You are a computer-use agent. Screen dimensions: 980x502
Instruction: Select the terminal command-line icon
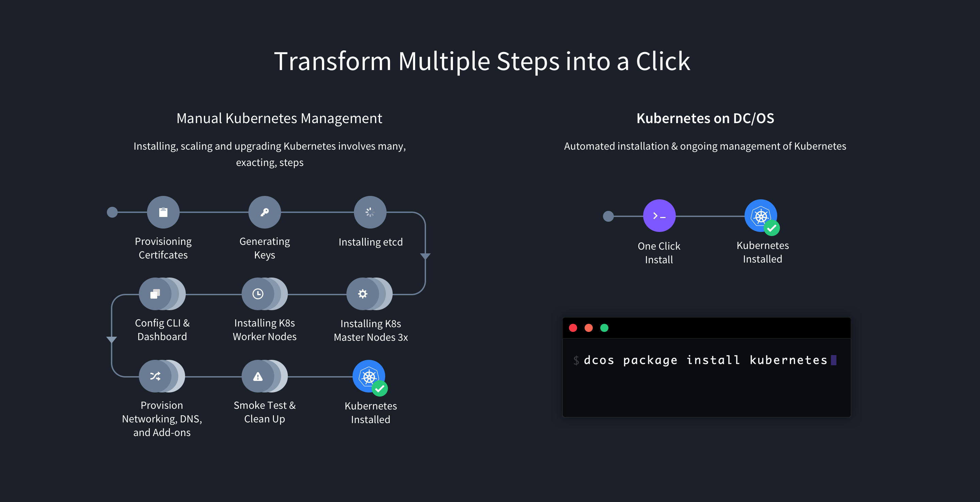pyautogui.click(x=661, y=216)
